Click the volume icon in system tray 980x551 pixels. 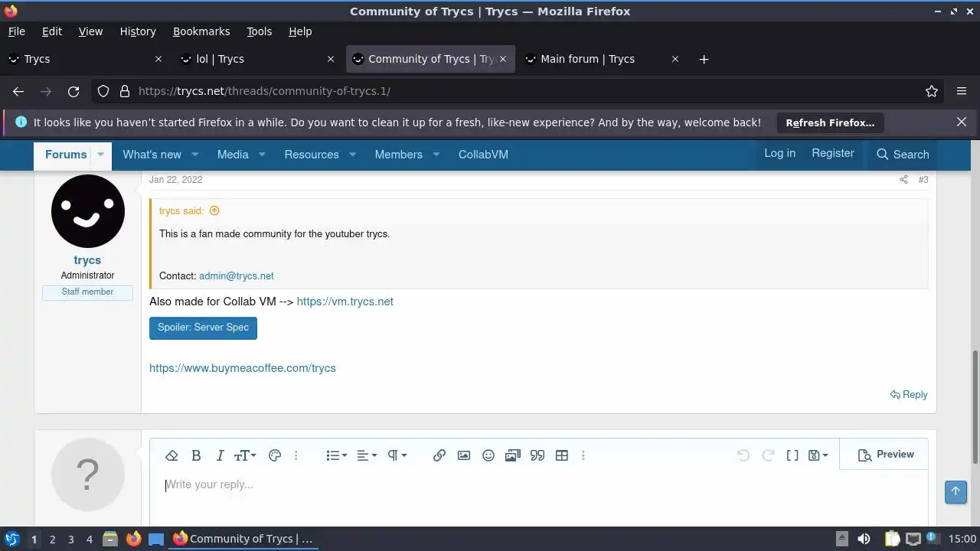(864, 539)
